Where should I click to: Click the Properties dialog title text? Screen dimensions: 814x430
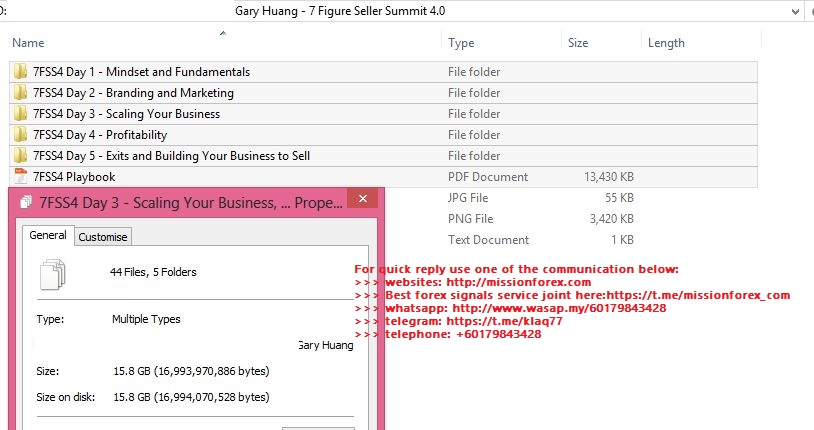pos(191,203)
